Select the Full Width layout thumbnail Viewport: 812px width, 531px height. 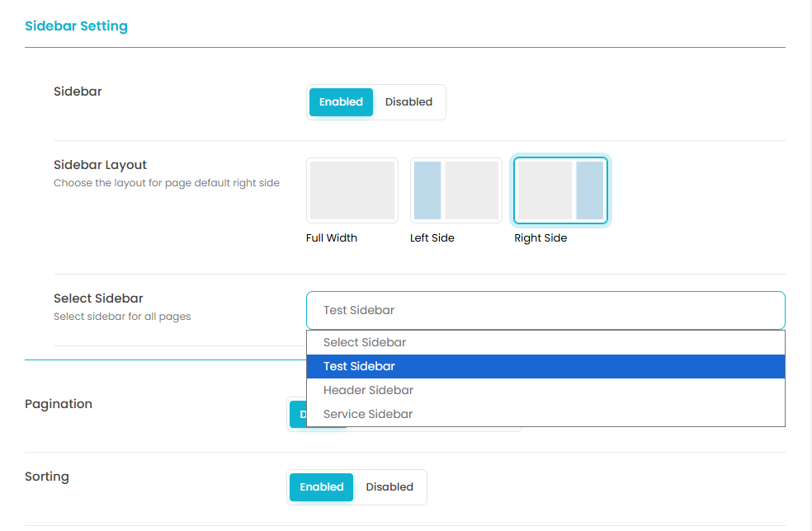pos(352,190)
